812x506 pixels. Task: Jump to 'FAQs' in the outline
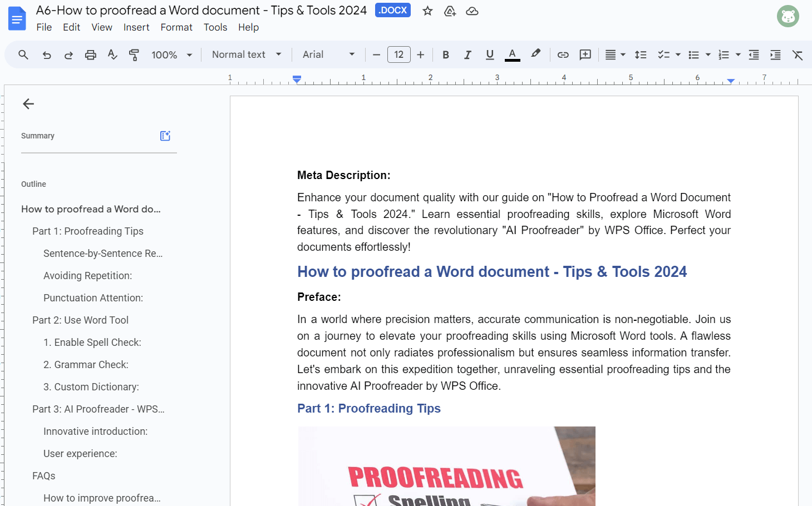[44, 476]
